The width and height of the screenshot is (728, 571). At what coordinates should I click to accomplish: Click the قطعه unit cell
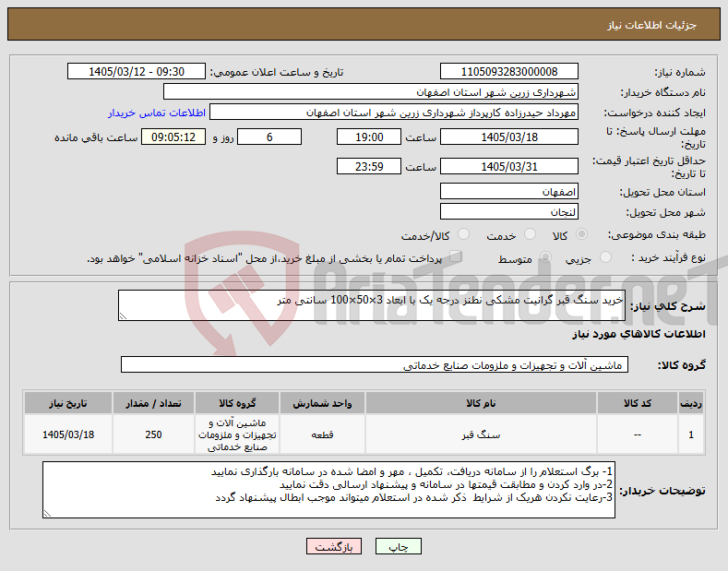[322, 434]
